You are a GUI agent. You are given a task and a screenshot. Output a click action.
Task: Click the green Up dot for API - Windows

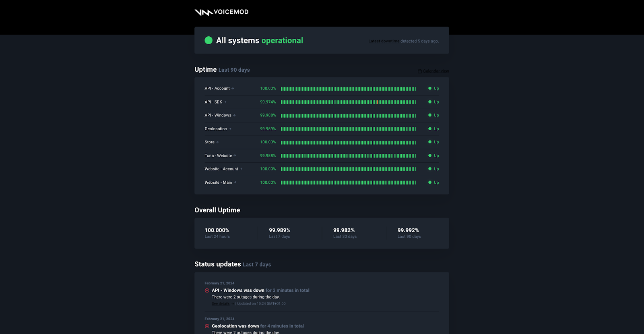(x=430, y=115)
